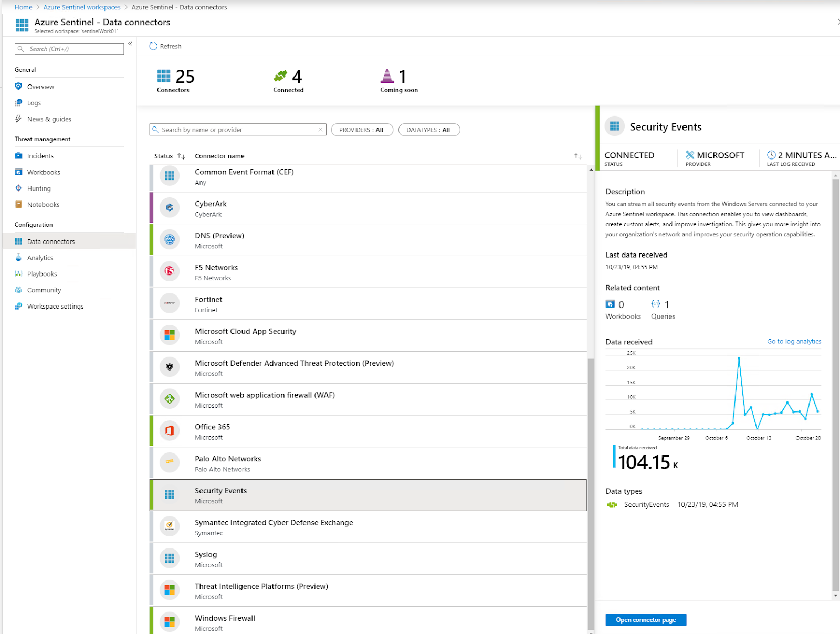The width and height of the screenshot is (840, 634).
Task: Click the Windows Firewall connector icon
Action: click(170, 622)
